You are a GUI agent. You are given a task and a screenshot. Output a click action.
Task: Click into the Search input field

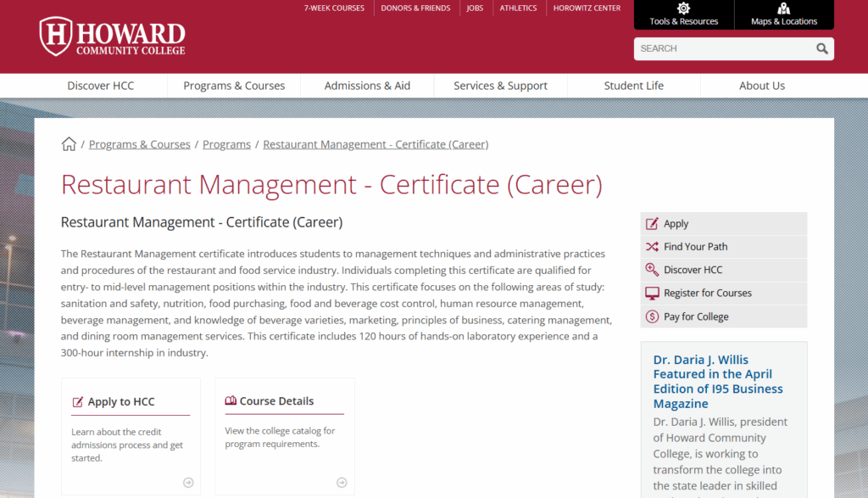pos(724,48)
